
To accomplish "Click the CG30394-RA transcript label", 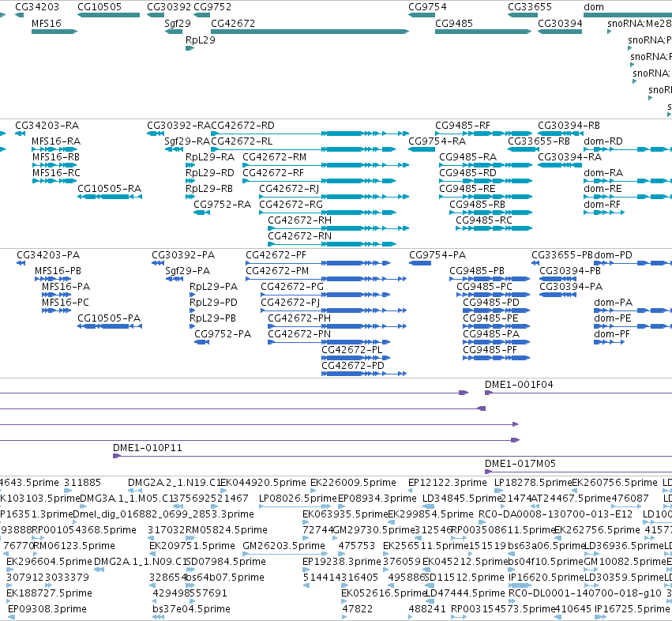I will [x=570, y=157].
